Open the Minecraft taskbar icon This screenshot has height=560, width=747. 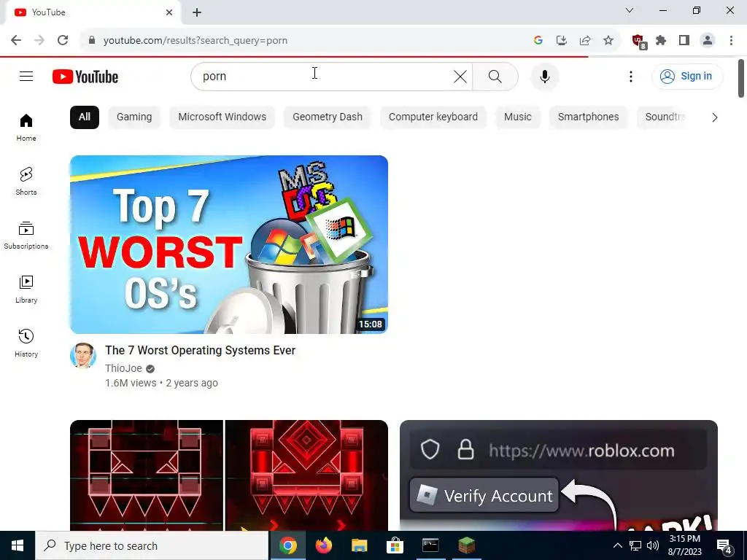coord(466,545)
